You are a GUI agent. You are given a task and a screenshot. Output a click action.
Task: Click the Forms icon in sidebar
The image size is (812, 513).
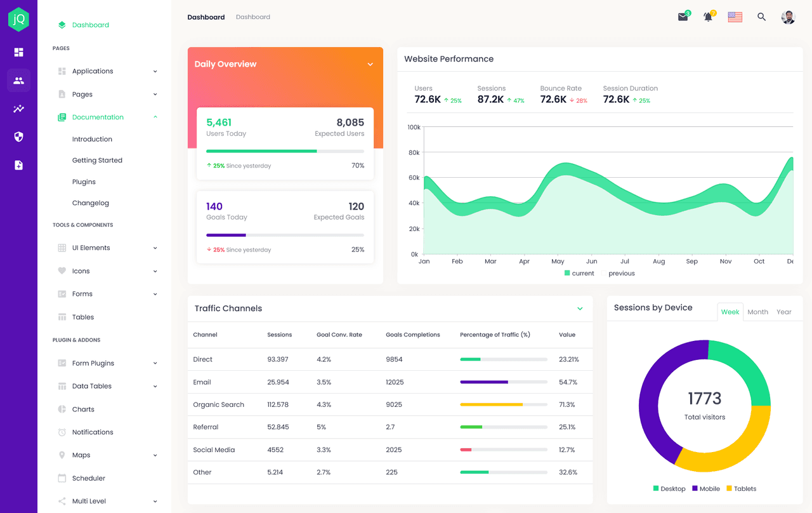point(62,294)
